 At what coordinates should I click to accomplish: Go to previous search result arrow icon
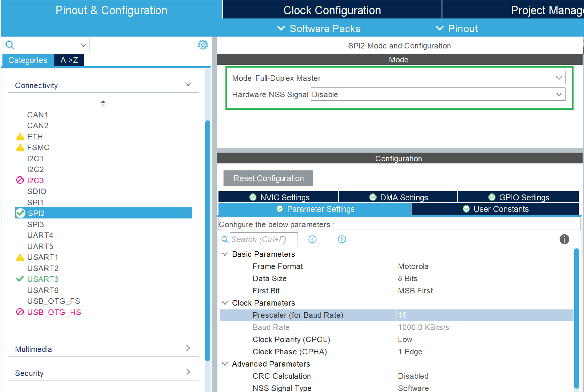pyautogui.click(x=313, y=239)
